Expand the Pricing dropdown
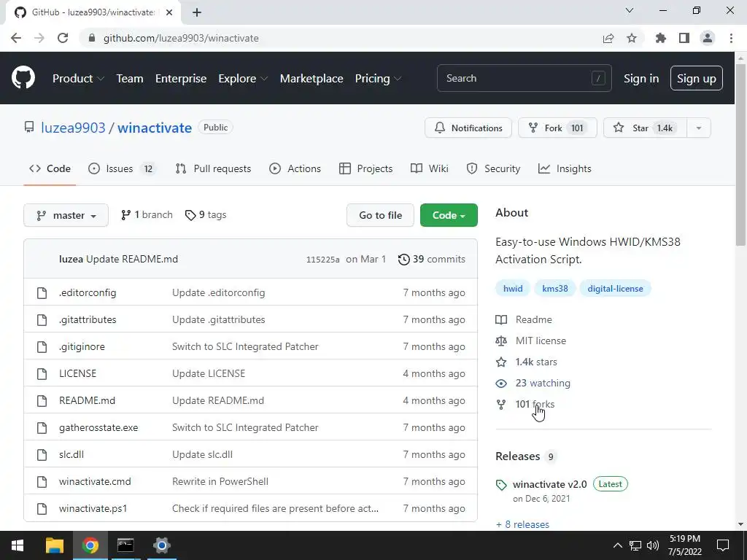747x560 pixels. (378, 79)
